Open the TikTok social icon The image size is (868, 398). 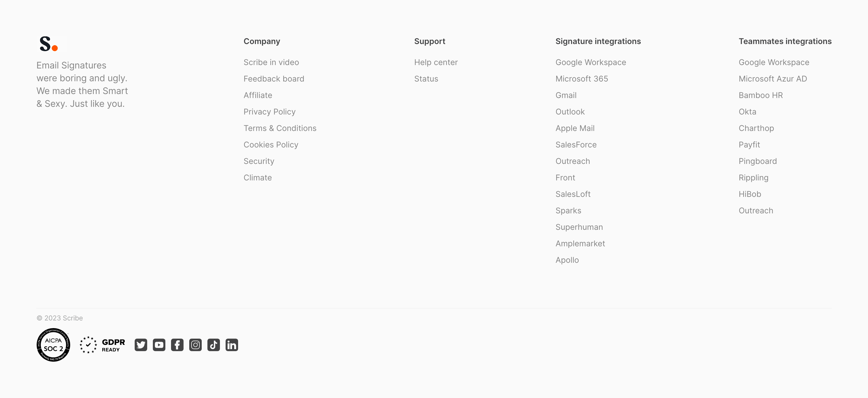[x=214, y=345]
